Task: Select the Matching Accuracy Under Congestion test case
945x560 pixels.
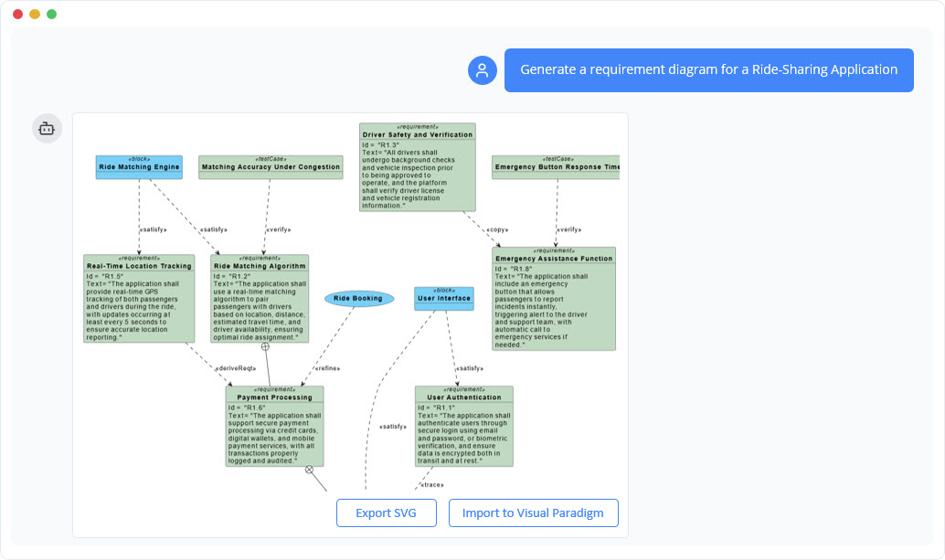Action: pos(271,167)
